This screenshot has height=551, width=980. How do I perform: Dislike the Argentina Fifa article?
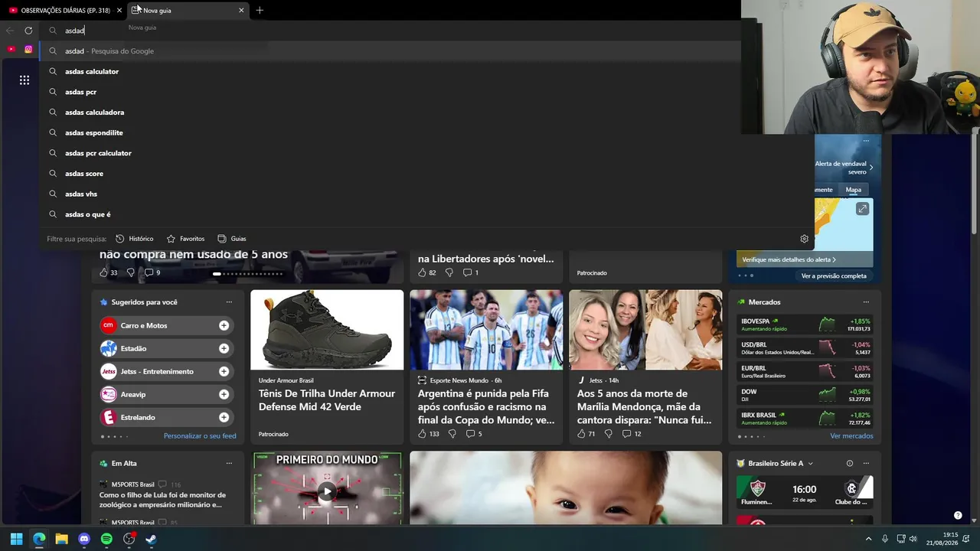(452, 434)
